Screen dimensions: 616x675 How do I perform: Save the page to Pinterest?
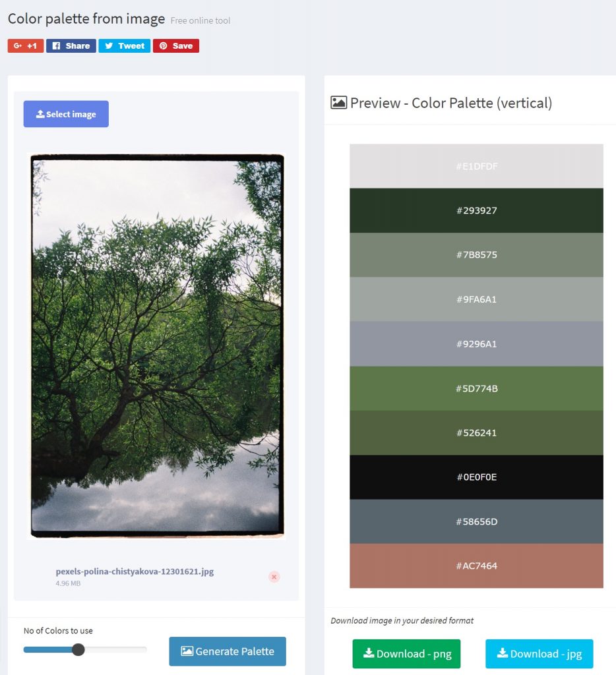coord(176,45)
